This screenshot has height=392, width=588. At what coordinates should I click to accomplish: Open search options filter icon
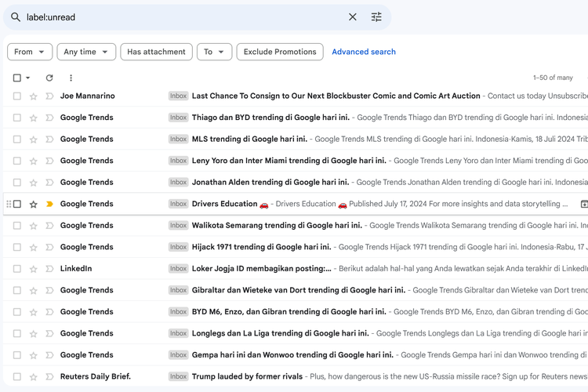coord(376,17)
